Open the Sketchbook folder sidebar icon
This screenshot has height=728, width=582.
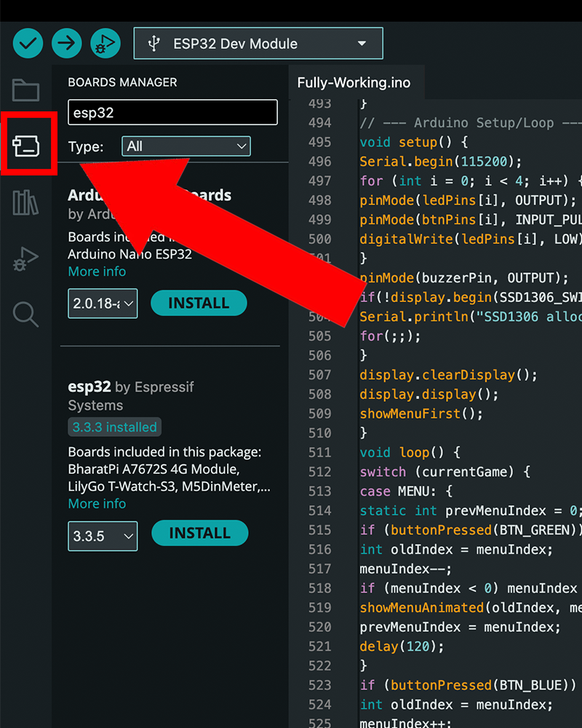coord(25,90)
